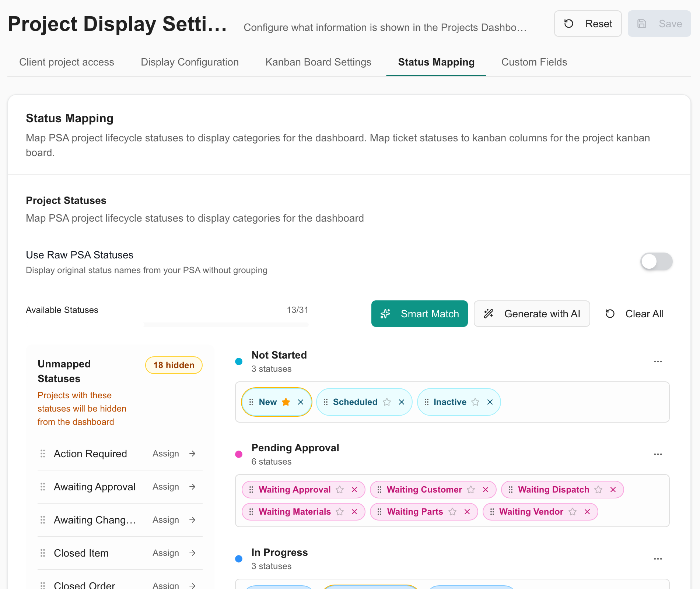Click drag handle on Waiting Parts chip
This screenshot has height=589, width=700.
click(x=379, y=512)
